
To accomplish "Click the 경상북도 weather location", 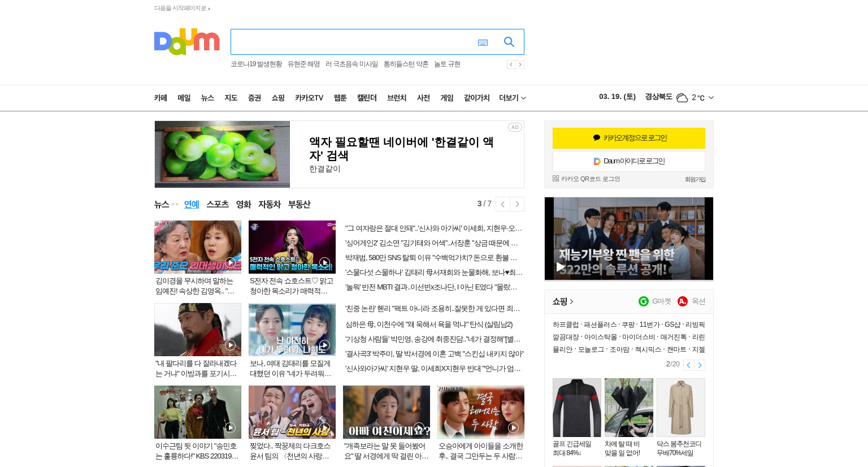I will coord(658,97).
